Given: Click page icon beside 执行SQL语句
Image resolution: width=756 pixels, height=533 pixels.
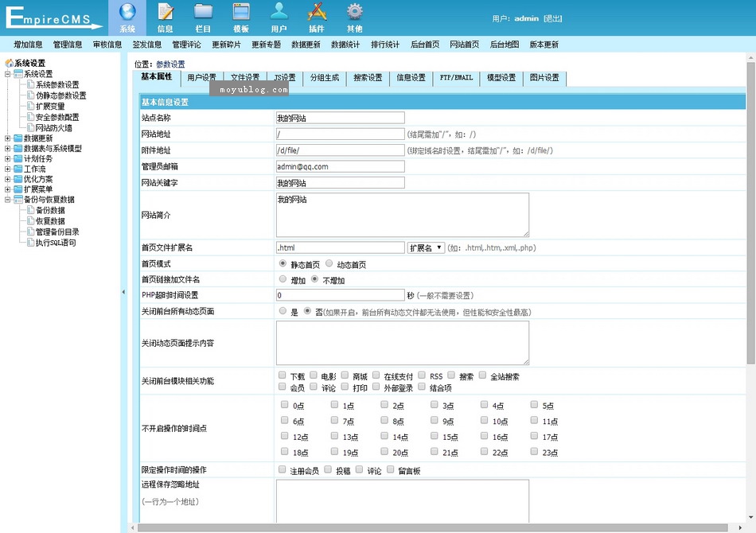Looking at the screenshot, I should [x=31, y=243].
